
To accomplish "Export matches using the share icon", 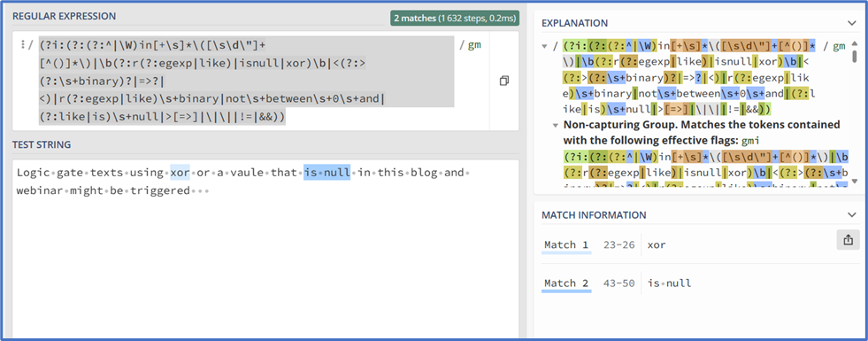I will [848, 239].
